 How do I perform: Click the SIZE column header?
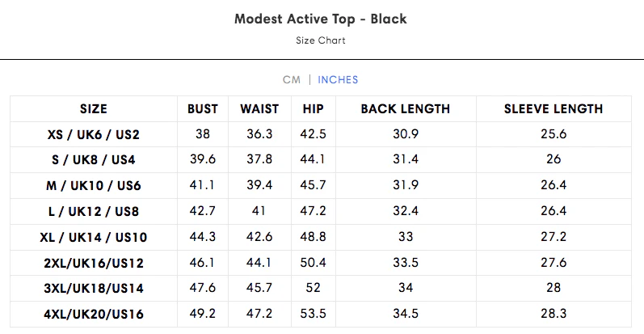pos(94,109)
